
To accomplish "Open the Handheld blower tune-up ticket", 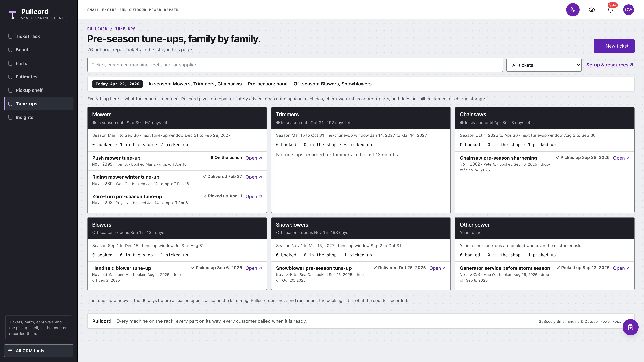I will (254, 268).
